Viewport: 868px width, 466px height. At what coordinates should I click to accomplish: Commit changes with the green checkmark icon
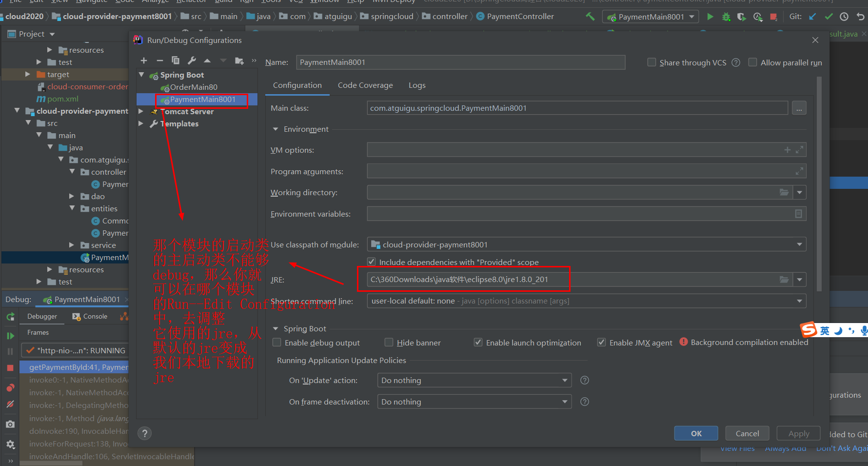tap(829, 16)
